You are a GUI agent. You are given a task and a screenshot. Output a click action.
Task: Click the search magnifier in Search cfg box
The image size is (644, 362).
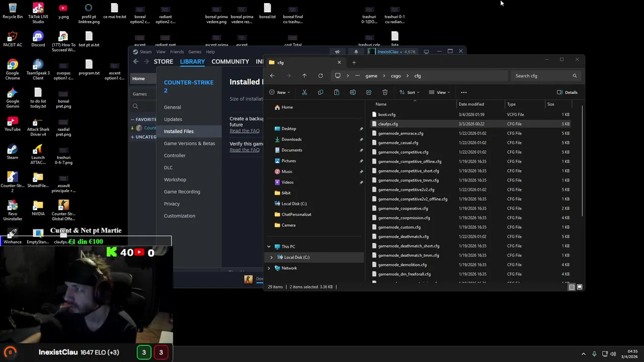pos(575,76)
